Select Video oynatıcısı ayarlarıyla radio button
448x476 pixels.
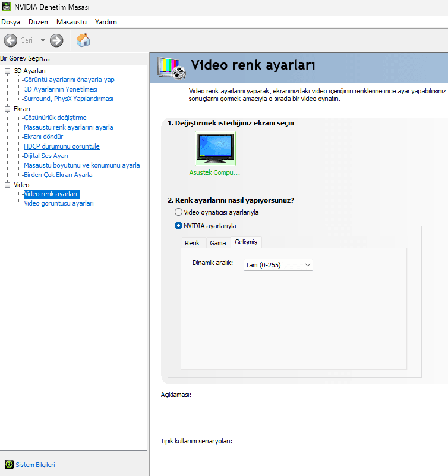click(x=178, y=212)
